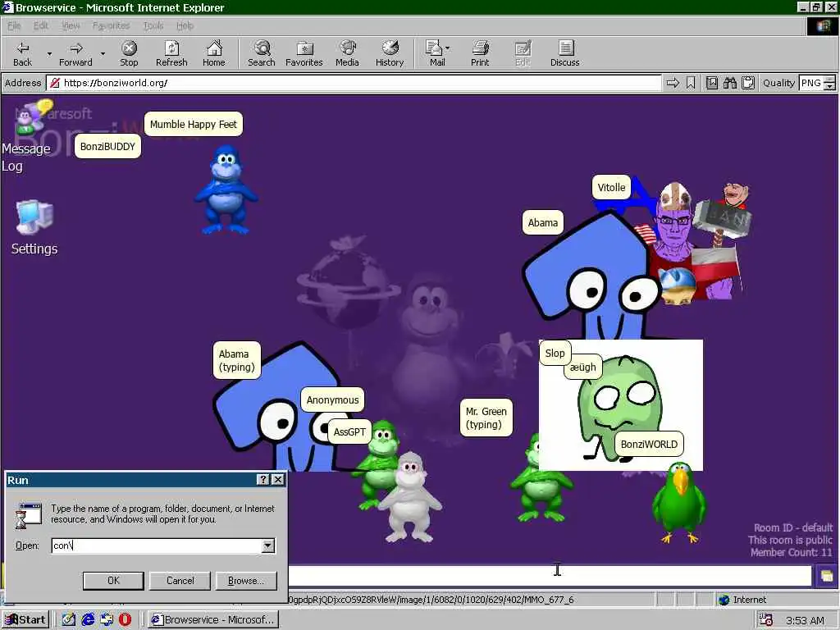The height and width of the screenshot is (630, 840).
Task: Click the Print toolbar icon
Action: coord(480,53)
